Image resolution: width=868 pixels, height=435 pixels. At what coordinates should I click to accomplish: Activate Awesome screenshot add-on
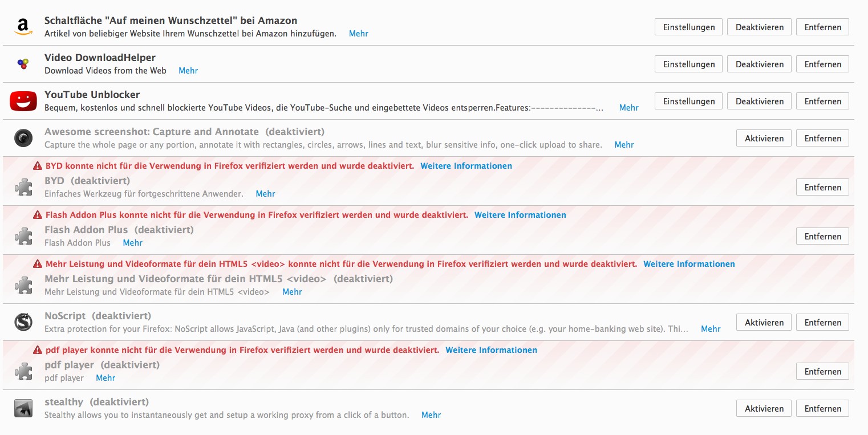[x=764, y=138]
